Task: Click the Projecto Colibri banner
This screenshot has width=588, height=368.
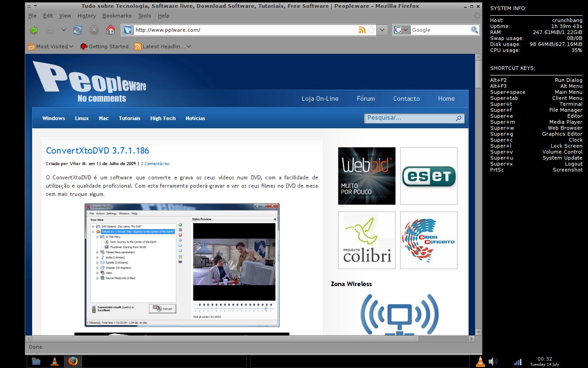Action: point(367,240)
